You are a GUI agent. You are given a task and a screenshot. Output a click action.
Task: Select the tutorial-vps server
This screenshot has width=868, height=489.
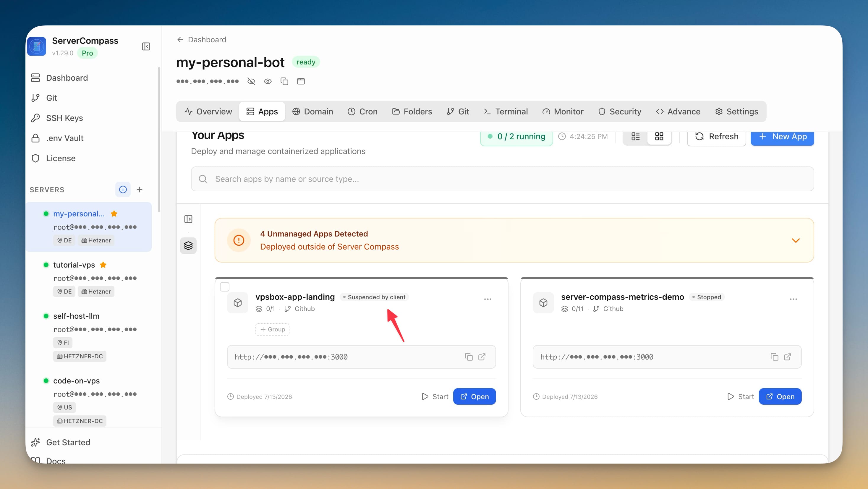coord(89,278)
